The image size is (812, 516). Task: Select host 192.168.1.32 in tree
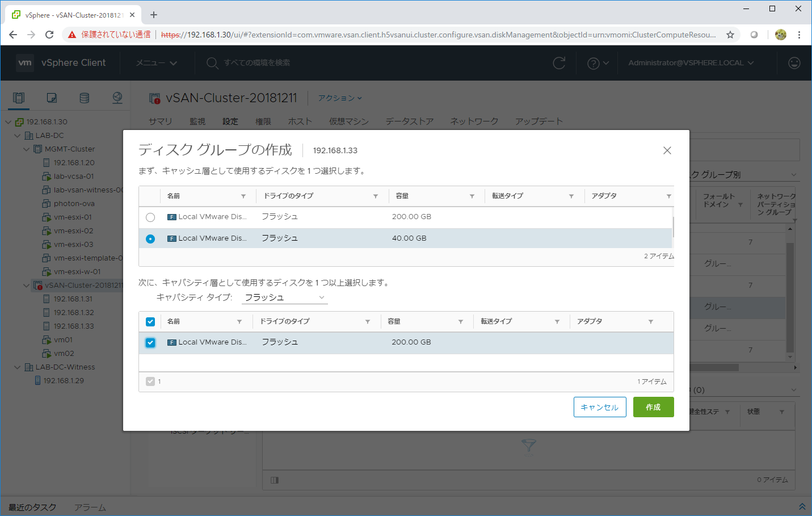point(74,313)
